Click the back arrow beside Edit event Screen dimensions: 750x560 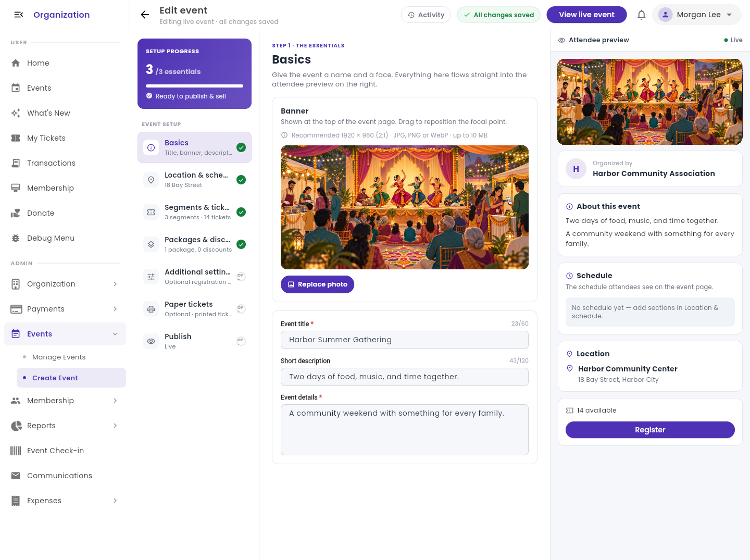[x=145, y=15]
